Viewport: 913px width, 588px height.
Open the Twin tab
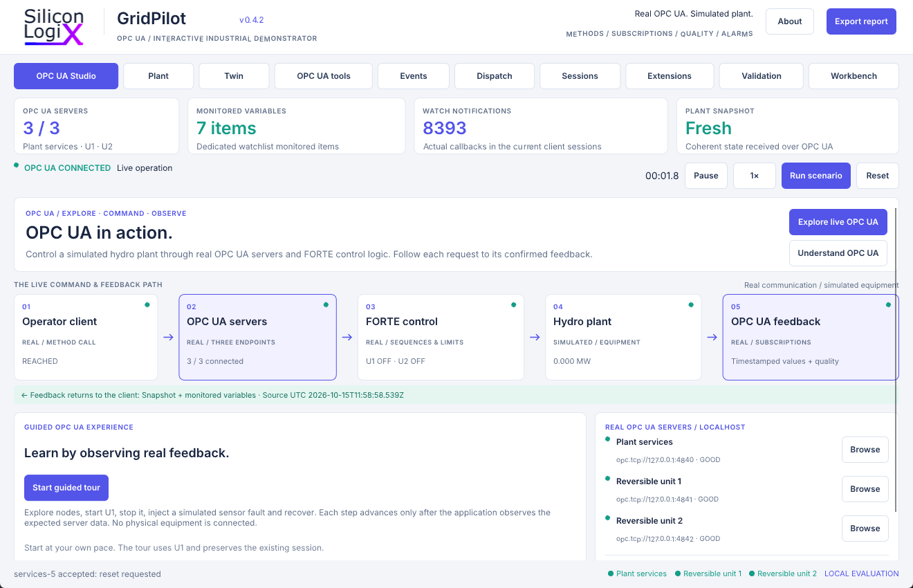pos(234,76)
